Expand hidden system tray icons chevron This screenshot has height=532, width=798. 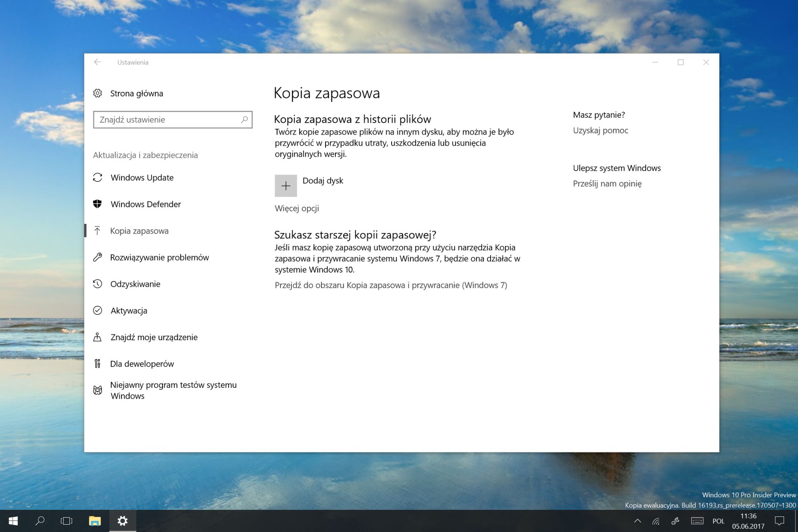(637, 521)
